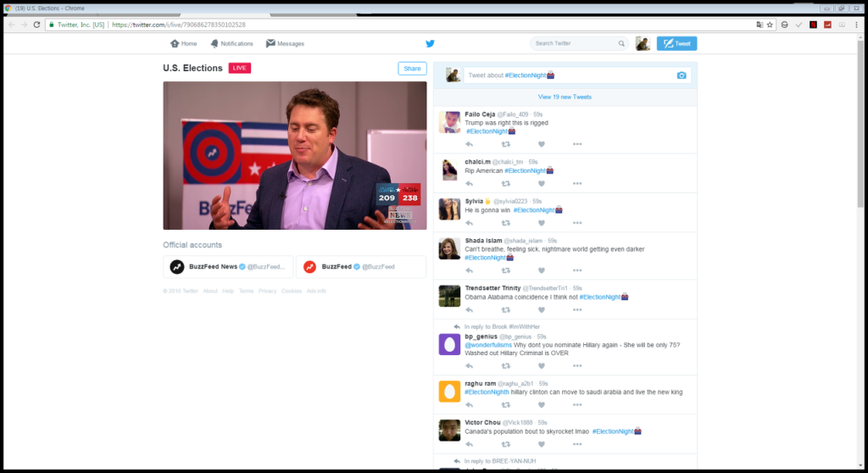Click the blue Tweet button

coord(676,43)
